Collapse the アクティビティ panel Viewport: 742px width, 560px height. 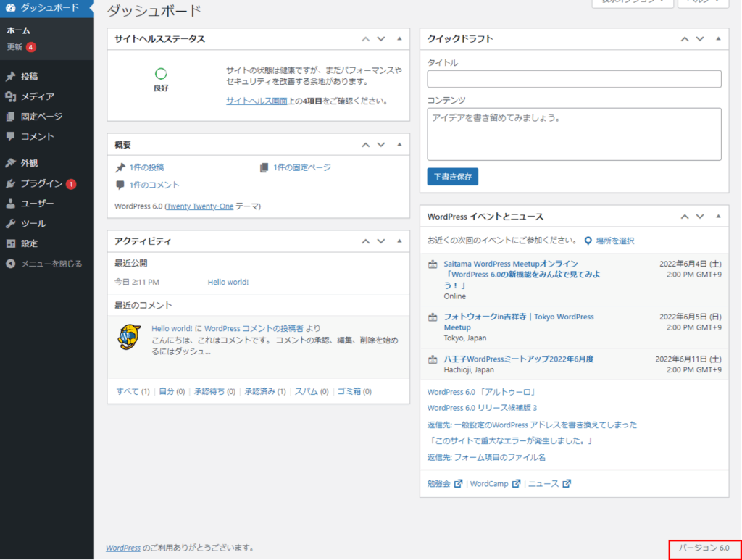coord(399,241)
